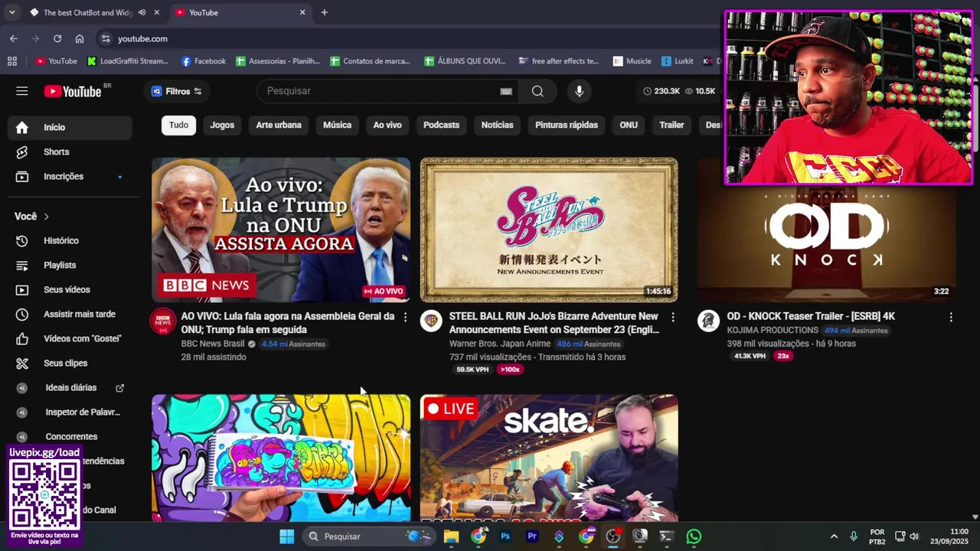This screenshot has height=551, width=980.
Task: Open Vídeos com "Gostei" in sidebar
Action: (70, 339)
